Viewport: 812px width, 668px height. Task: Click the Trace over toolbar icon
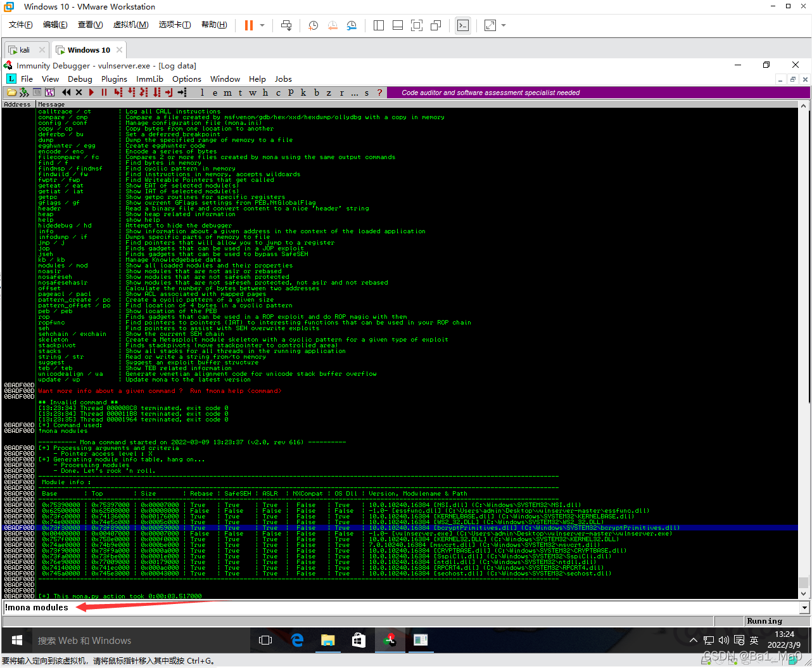pos(156,93)
